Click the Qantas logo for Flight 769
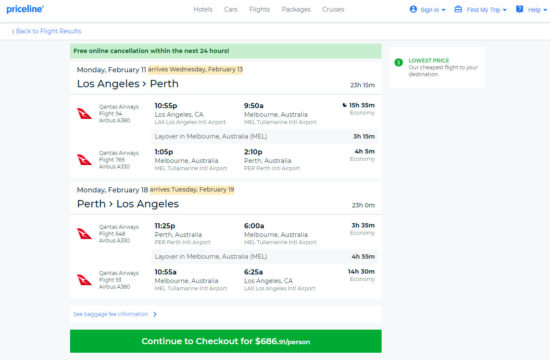The width and height of the screenshot is (550, 360). point(84,160)
